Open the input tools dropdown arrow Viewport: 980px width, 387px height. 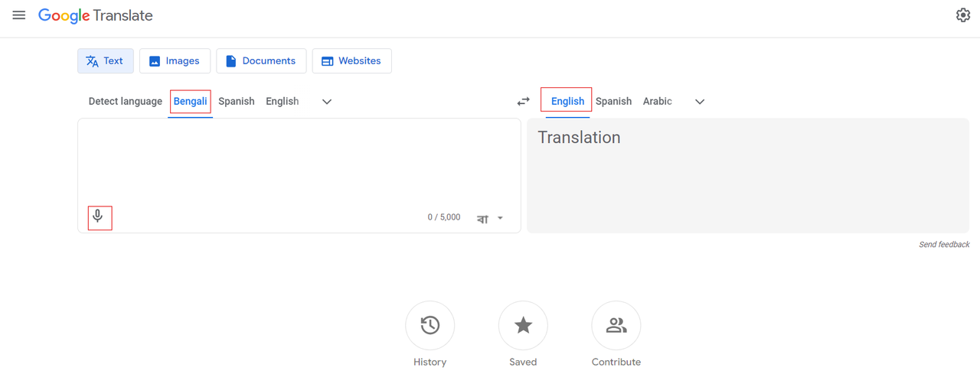pos(501,218)
